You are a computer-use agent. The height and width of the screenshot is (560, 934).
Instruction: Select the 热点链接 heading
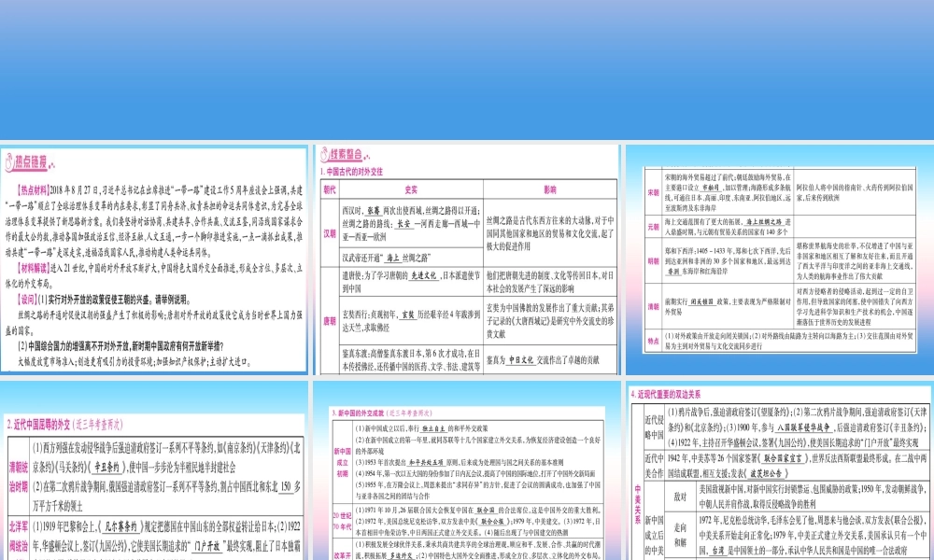pos(31,161)
